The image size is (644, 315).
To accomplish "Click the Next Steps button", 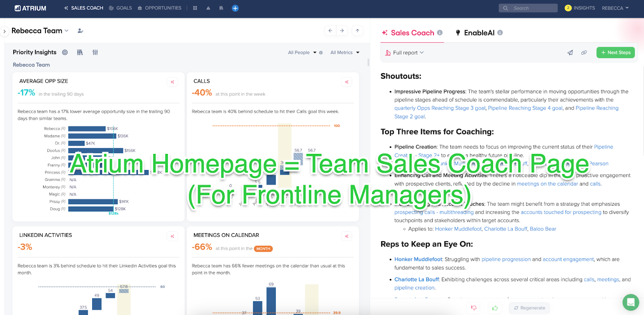I will coord(615,53).
